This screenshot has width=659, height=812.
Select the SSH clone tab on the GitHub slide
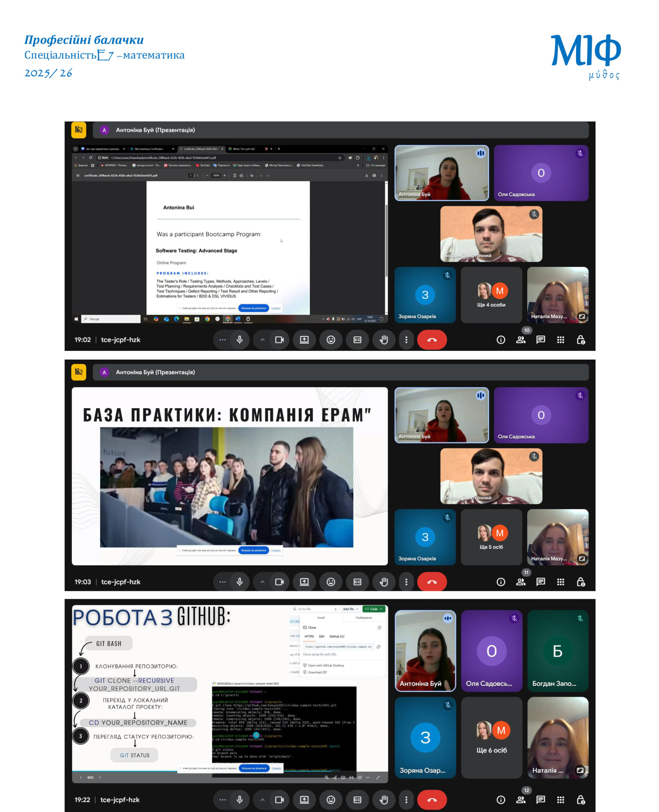pyautogui.click(x=321, y=636)
